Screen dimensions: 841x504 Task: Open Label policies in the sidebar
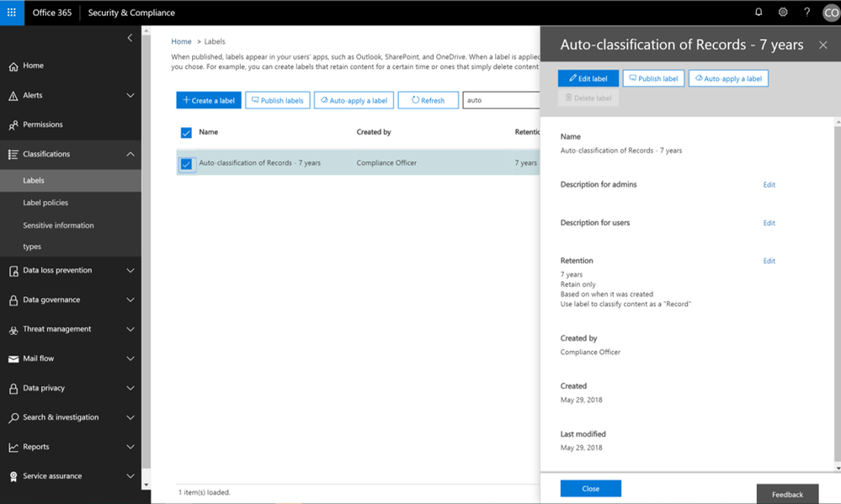(45, 203)
